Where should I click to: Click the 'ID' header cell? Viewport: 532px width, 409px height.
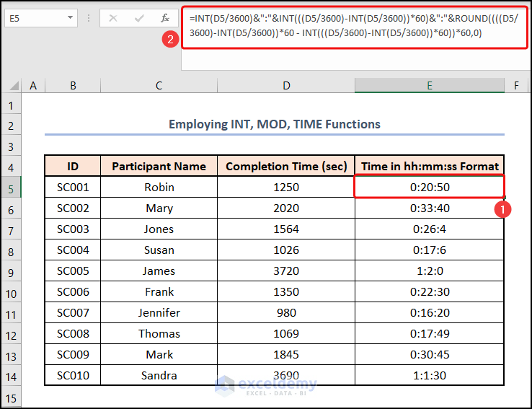[73, 166]
